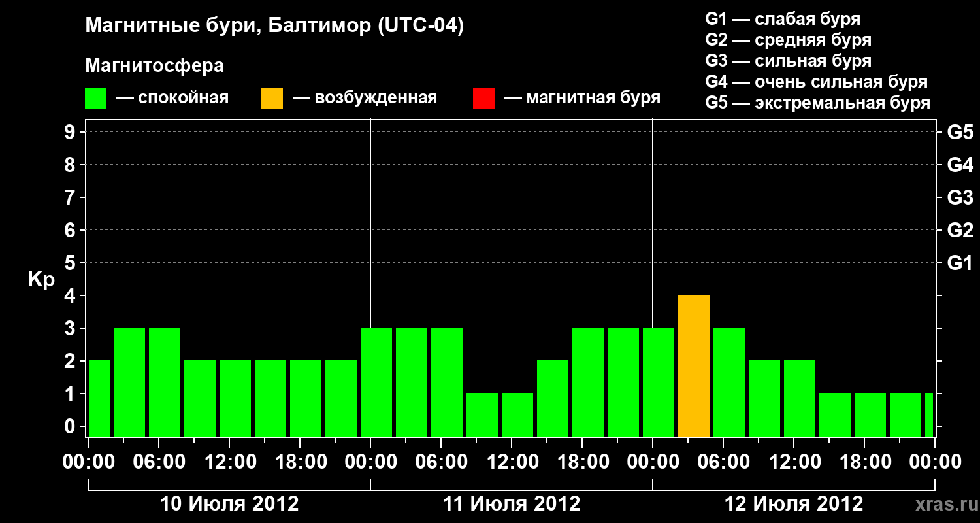This screenshot has width=980, height=523.
Task: Click the 18:00 tick label under 11 July
Action: click(582, 462)
